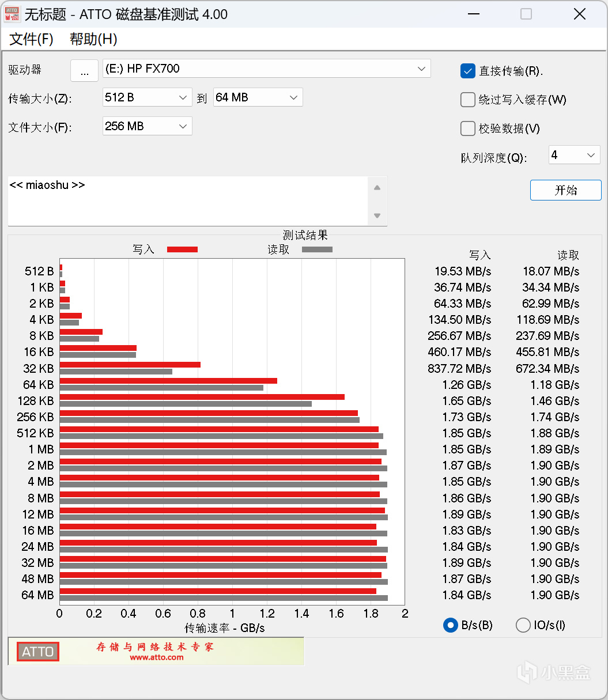Click the 1 MB row label in chart

click(41, 449)
